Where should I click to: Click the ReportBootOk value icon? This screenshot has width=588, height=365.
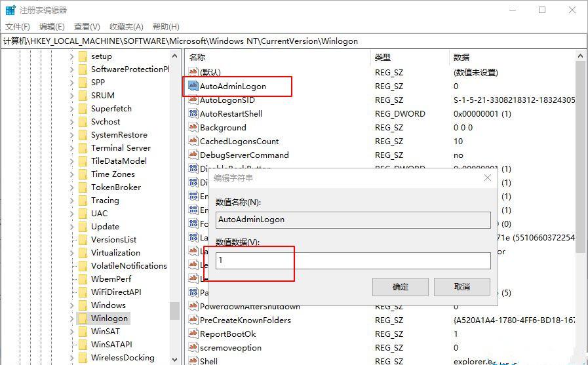click(193, 334)
